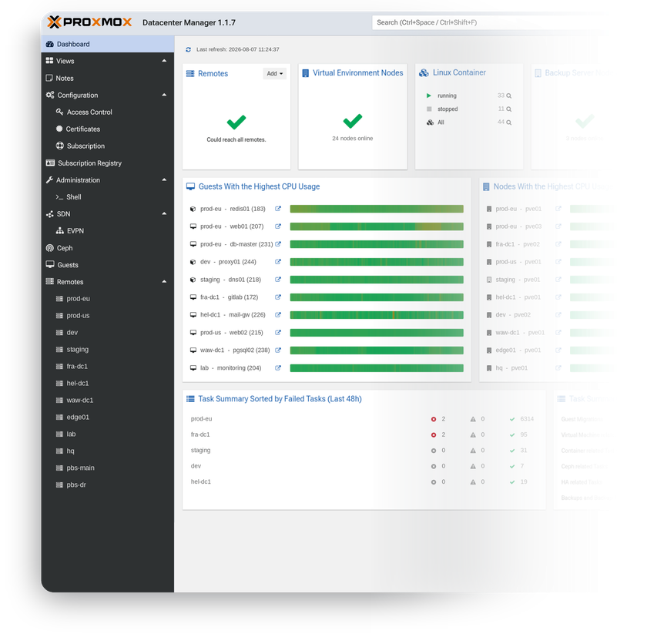Select the hq remote in sidebar

click(x=108, y=451)
